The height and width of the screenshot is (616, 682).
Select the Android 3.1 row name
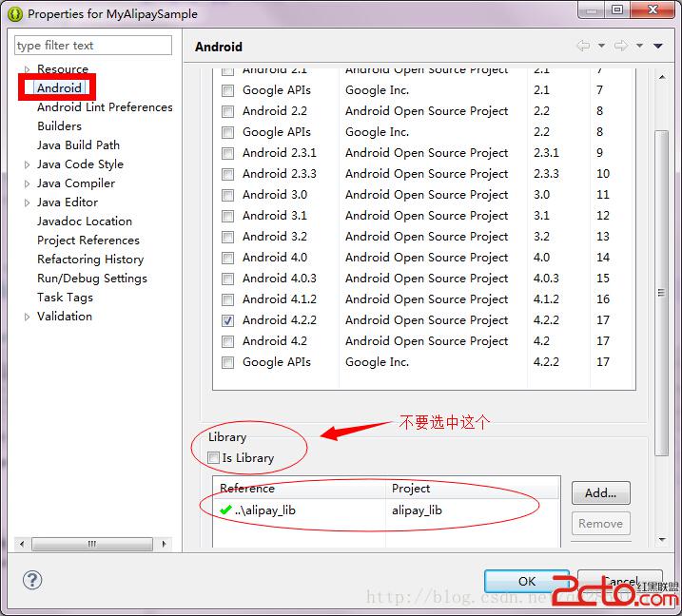[x=275, y=216]
